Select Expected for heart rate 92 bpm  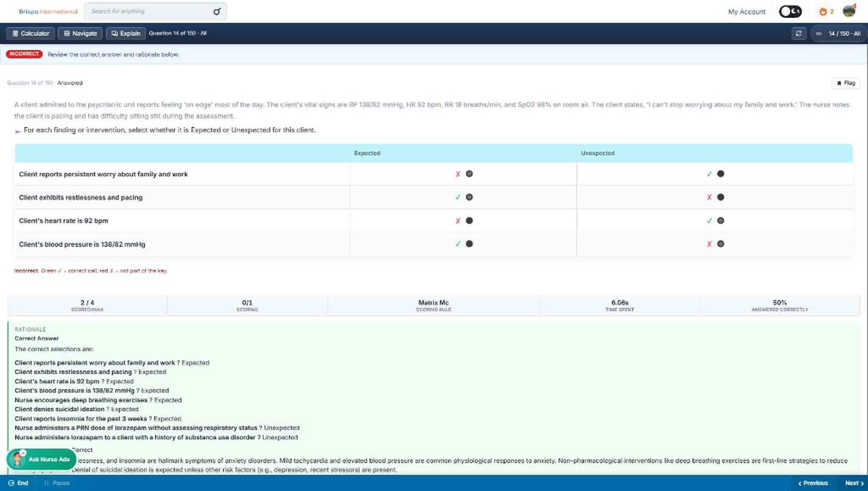(x=469, y=220)
